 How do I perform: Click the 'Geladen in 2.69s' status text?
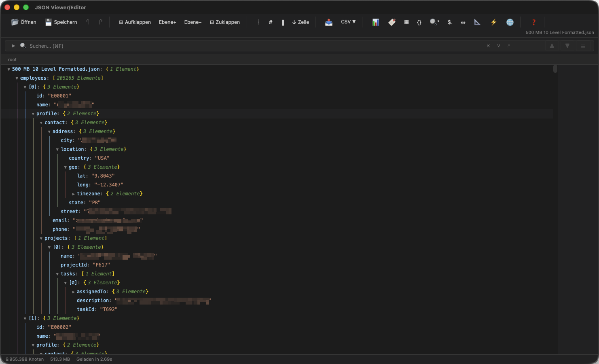click(94, 359)
